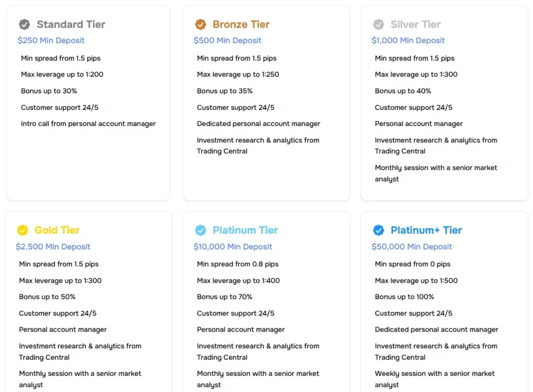Select the Bronze Tier heading
The width and height of the screenshot is (533, 392).
pyautogui.click(x=241, y=24)
